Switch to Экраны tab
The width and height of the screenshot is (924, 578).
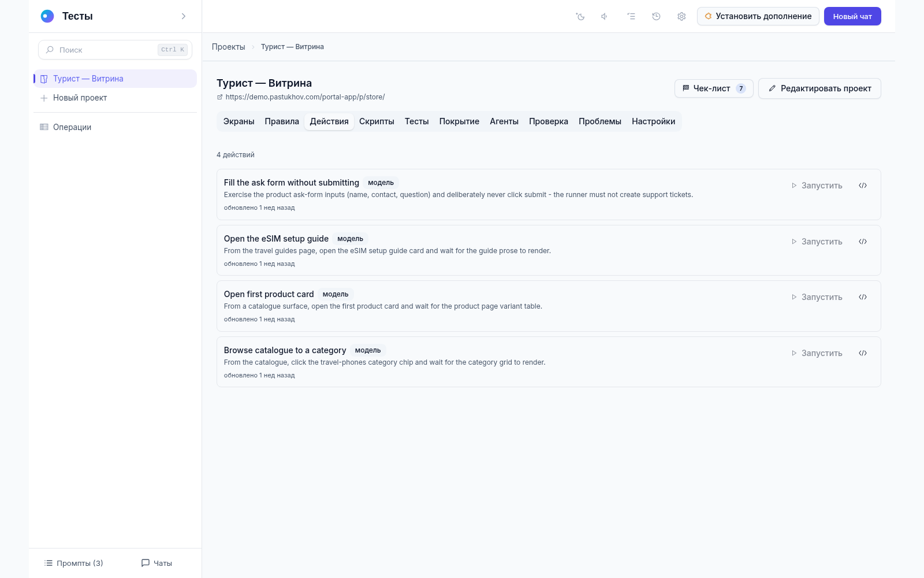coord(239,121)
